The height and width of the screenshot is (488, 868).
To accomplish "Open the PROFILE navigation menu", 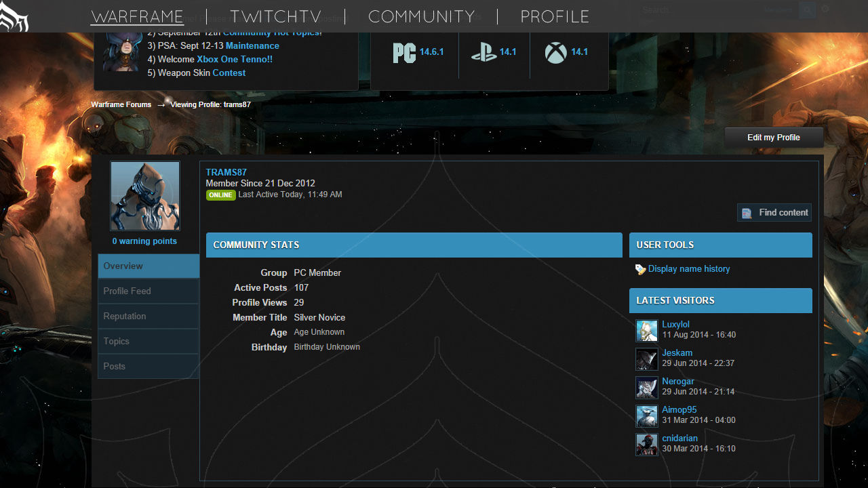I will (x=555, y=16).
